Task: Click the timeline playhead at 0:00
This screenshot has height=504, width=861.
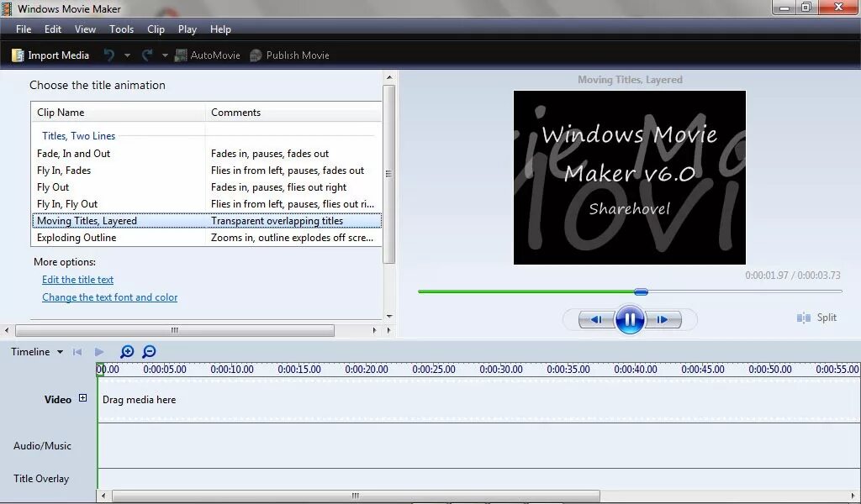Action: click(99, 369)
